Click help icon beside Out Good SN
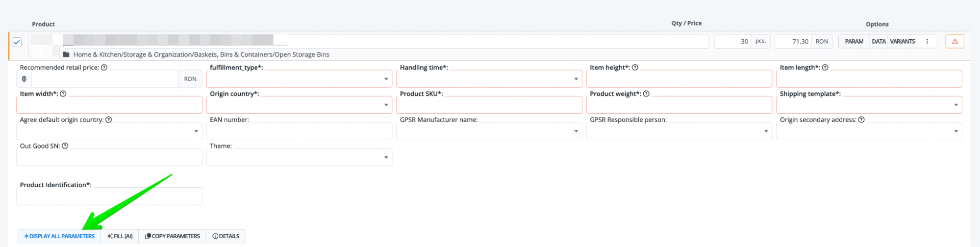 point(65,146)
